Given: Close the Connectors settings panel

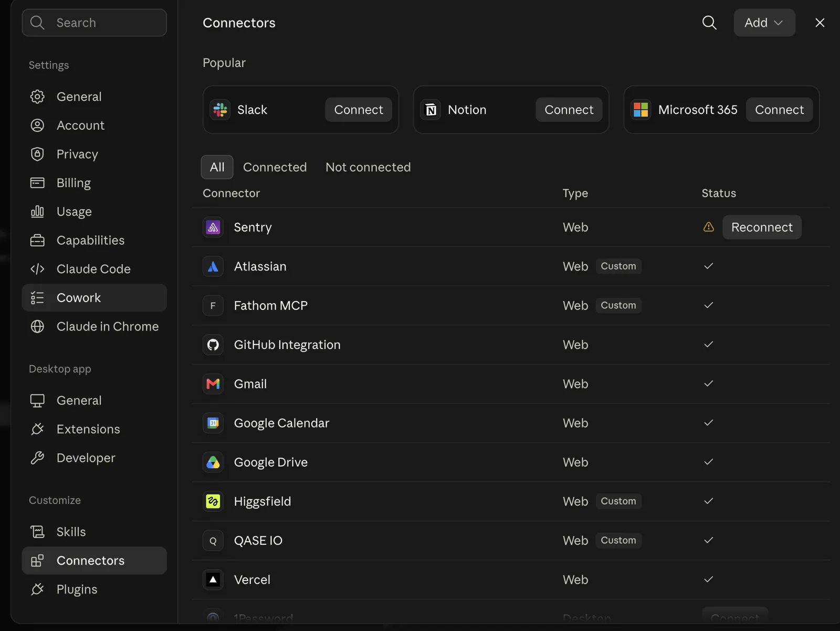Looking at the screenshot, I should [x=820, y=23].
